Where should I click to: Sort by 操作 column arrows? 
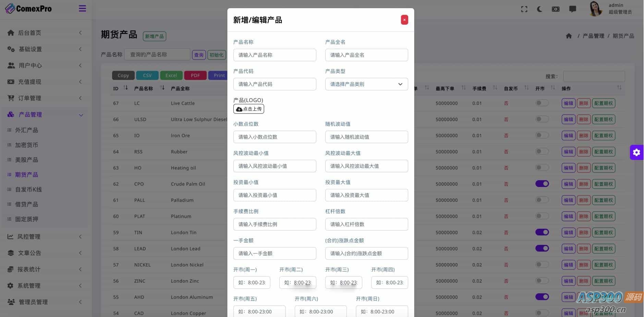tap(619, 88)
